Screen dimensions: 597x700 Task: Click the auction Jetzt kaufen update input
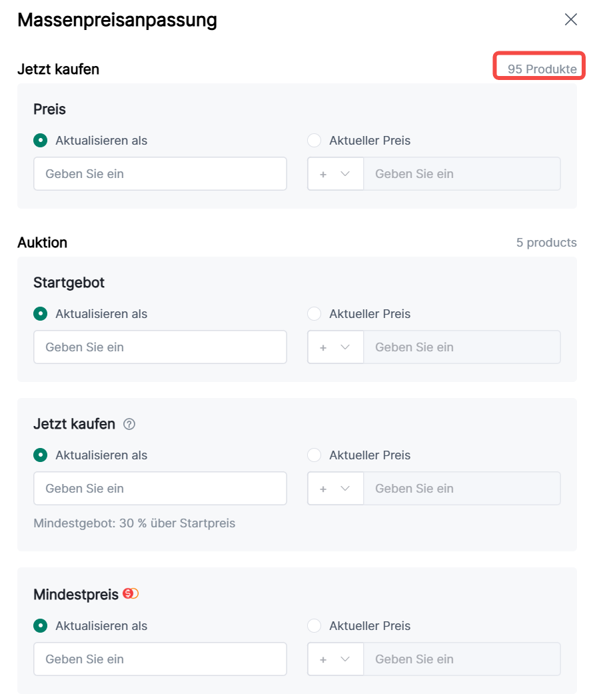(x=160, y=489)
